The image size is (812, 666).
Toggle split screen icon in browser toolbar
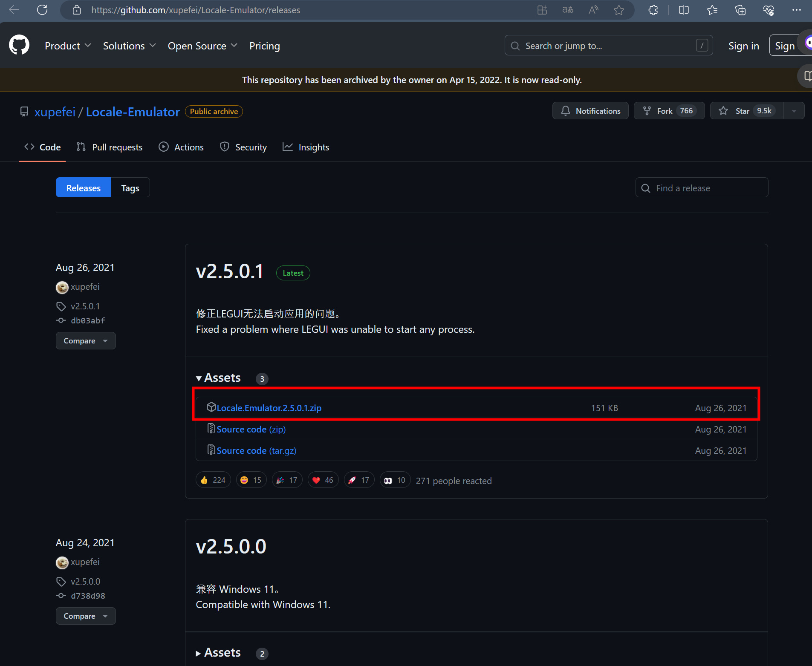point(684,10)
